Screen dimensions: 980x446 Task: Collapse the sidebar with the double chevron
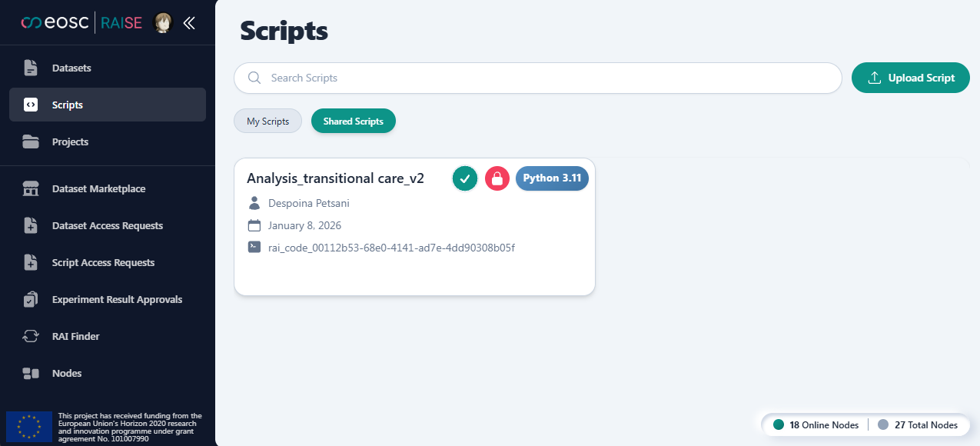click(189, 23)
